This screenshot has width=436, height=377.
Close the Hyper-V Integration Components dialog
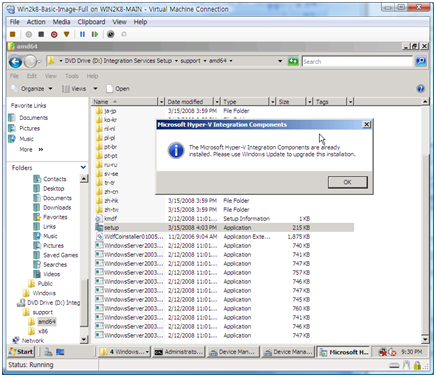(x=366, y=125)
